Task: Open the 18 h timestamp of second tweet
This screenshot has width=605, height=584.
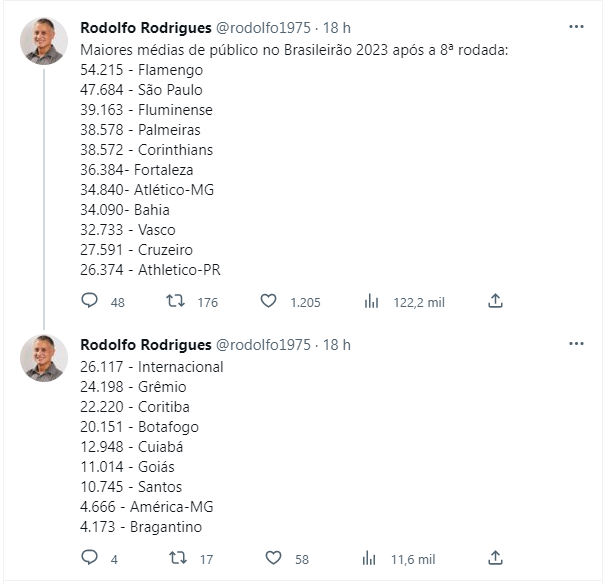Action: [x=336, y=345]
